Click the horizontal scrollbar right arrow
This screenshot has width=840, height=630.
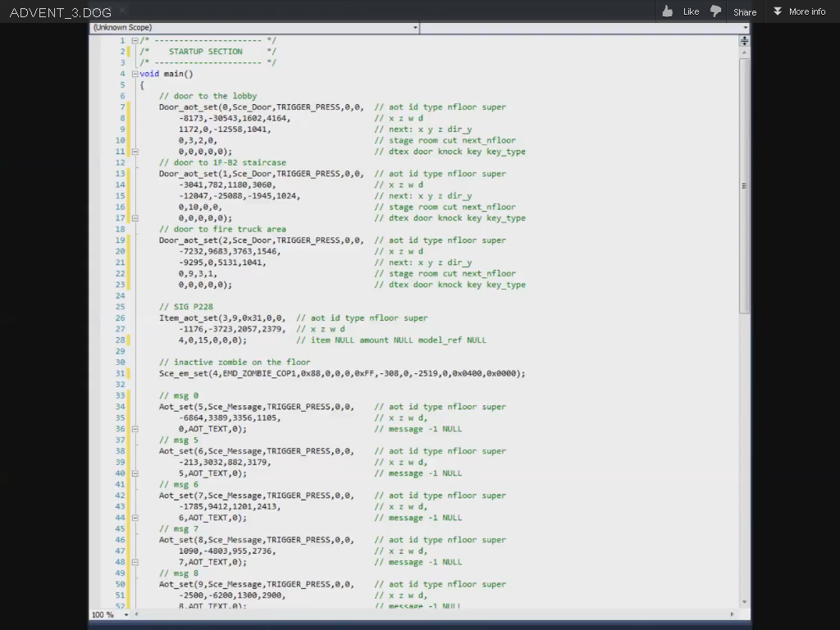coord(733,614)
